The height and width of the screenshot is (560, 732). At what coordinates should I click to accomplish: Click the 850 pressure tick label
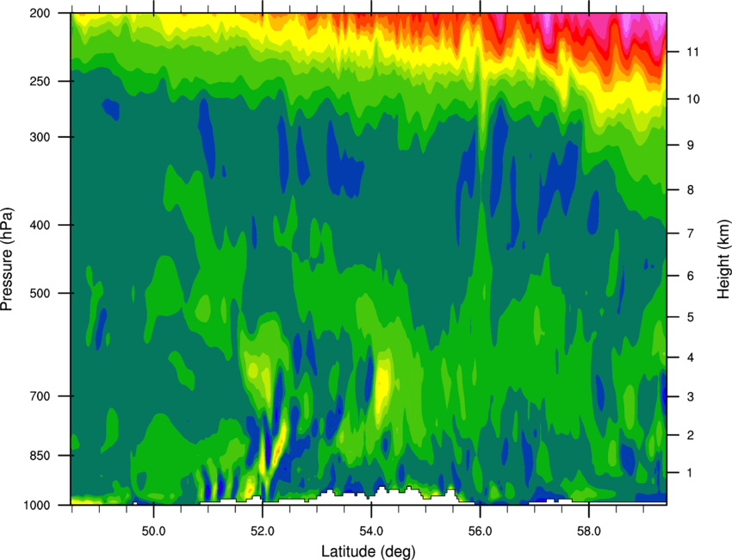click(40, 456)
